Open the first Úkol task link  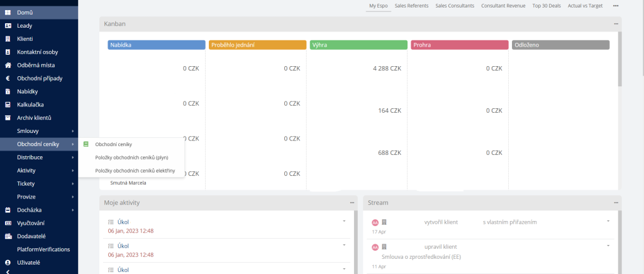[x=123, y=222]
